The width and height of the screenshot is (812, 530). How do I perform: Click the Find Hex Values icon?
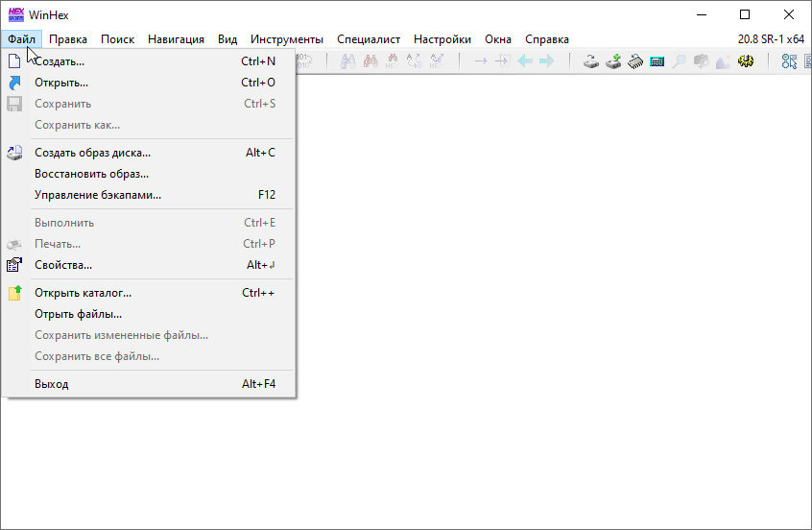click(x=392, y=61)
